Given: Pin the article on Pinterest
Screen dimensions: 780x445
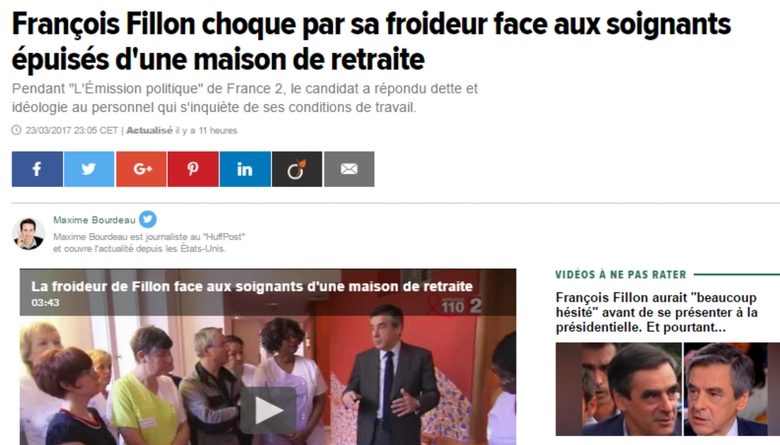Looking at the screenshot, I should point(193,169).
